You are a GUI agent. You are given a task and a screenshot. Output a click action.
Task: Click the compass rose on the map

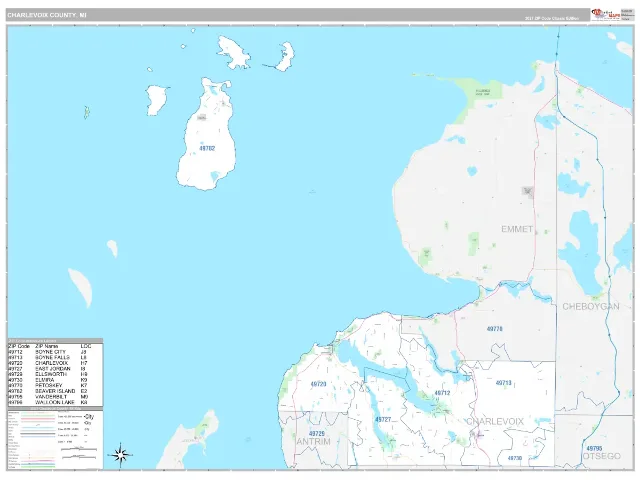pyautogui.click(x=120, y=455)
